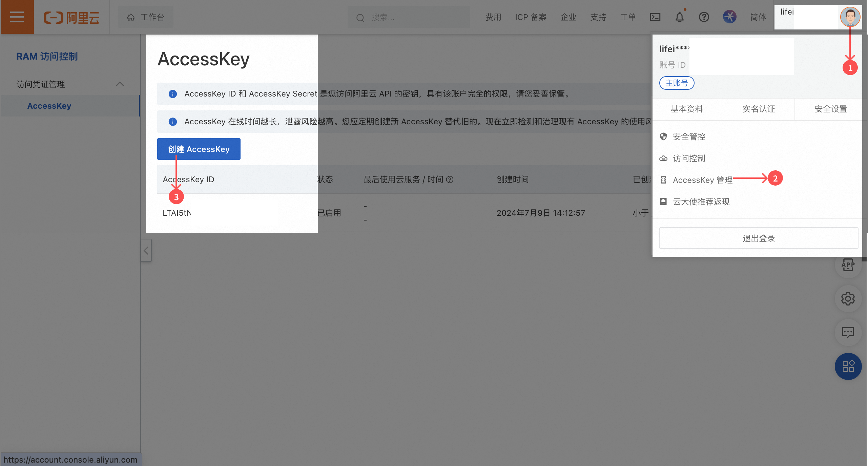Click the blue widget grid floating button
The height and width of the screenshot is (466, 868).
coord(848,366)
